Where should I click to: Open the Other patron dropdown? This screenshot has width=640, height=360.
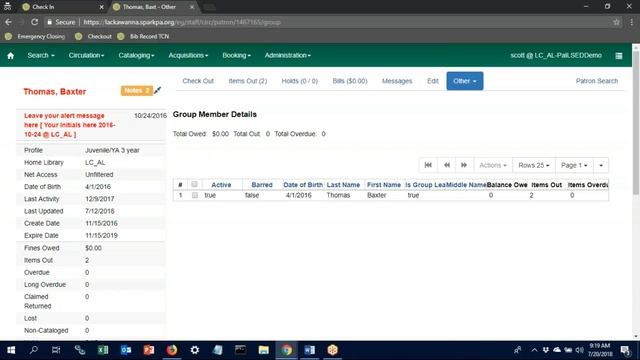point(464,81)
